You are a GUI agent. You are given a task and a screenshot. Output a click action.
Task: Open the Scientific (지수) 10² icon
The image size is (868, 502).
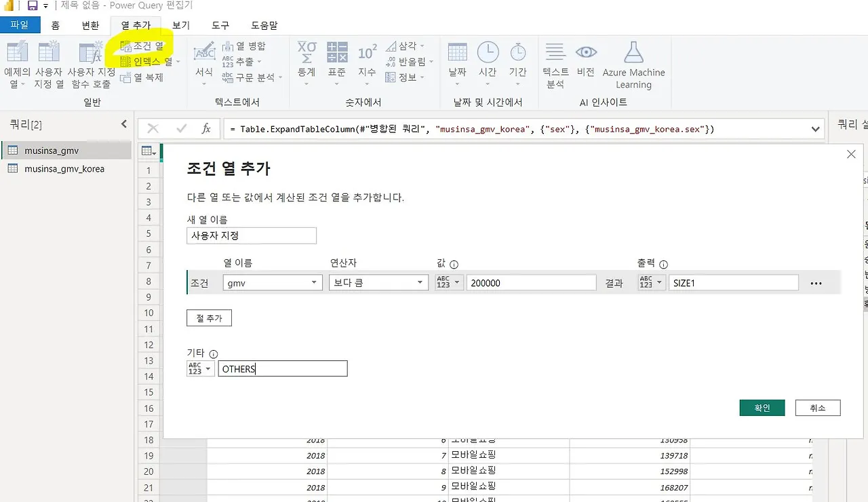pyautogui.click(x=368, y=52)
